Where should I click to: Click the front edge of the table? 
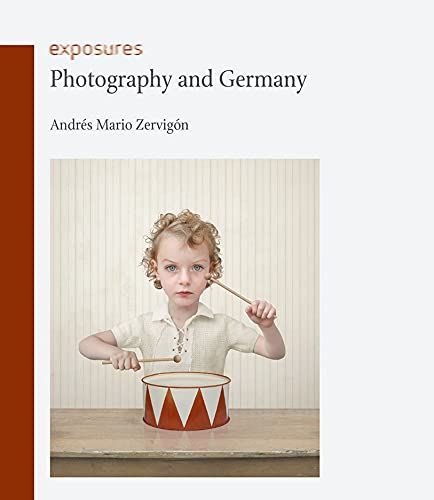[185, 466]
